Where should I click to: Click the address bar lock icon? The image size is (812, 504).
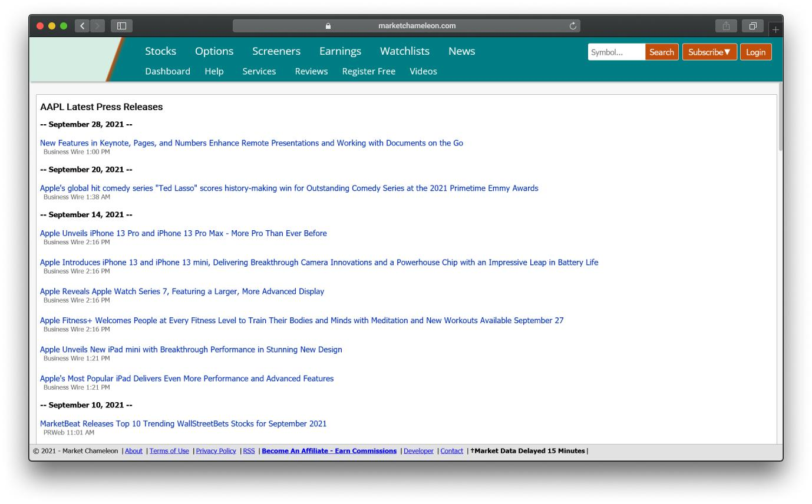coord(328,26)
